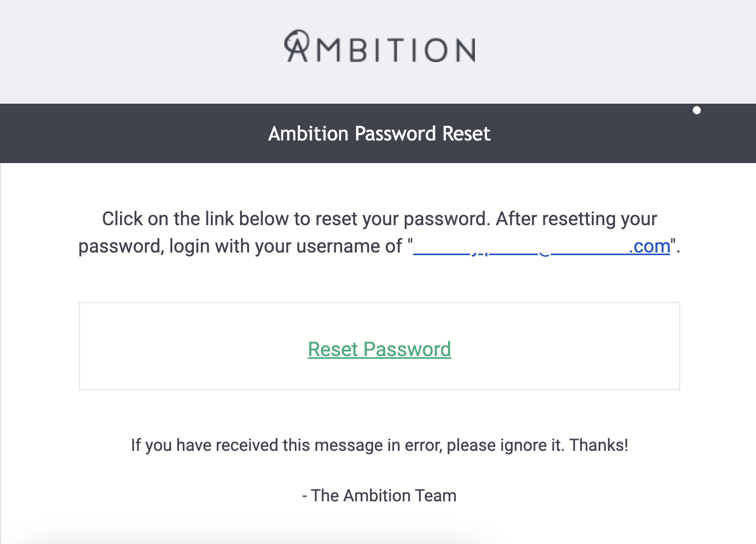Click the white dot in dark header
The image size is (756, 544).
coord(697,110)
